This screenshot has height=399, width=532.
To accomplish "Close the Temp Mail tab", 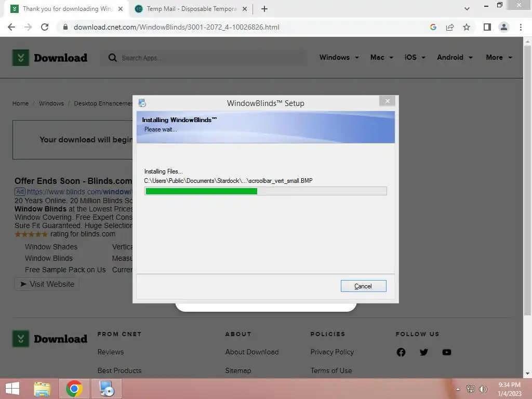I will pyautogui.click(x=245, y=9).
